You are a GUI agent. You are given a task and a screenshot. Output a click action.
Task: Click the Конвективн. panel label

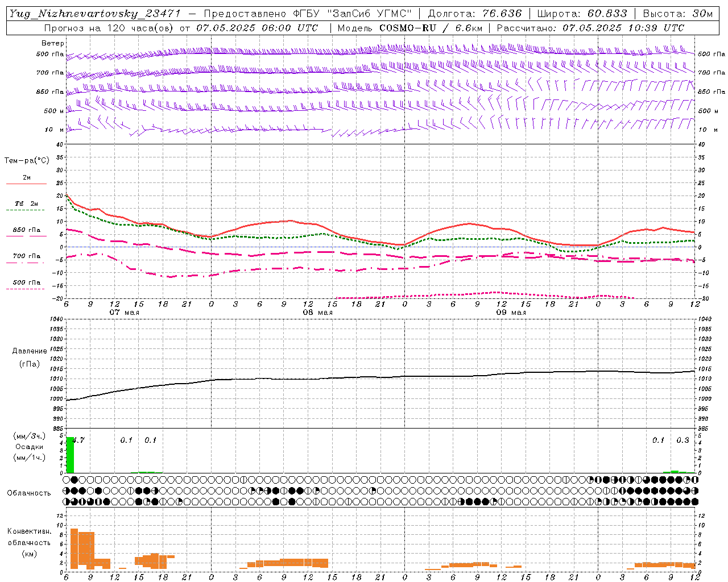pos(30,531)
